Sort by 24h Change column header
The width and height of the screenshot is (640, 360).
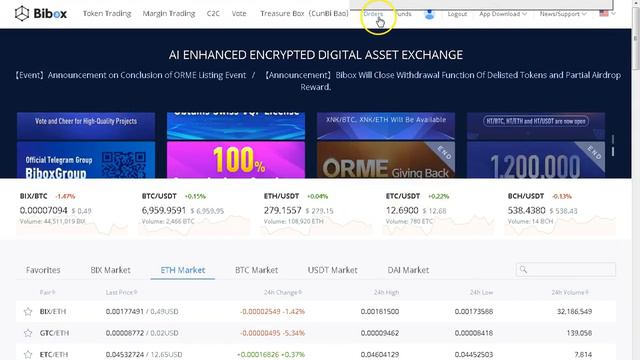[283, 292]
